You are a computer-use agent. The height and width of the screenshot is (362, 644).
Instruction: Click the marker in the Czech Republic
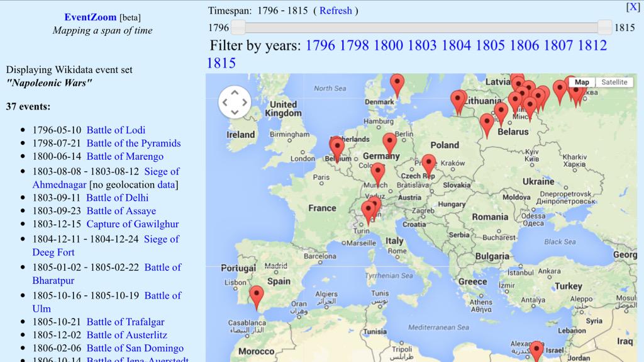(x=428, y=165)
